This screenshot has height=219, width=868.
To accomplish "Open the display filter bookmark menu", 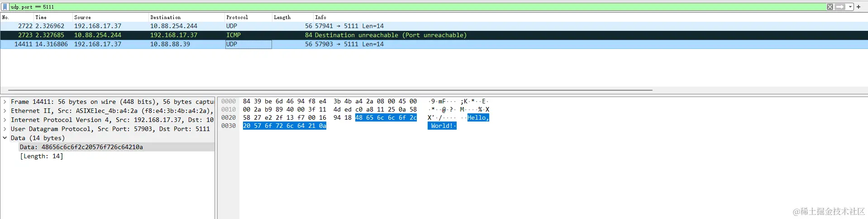I will point(5,7).
